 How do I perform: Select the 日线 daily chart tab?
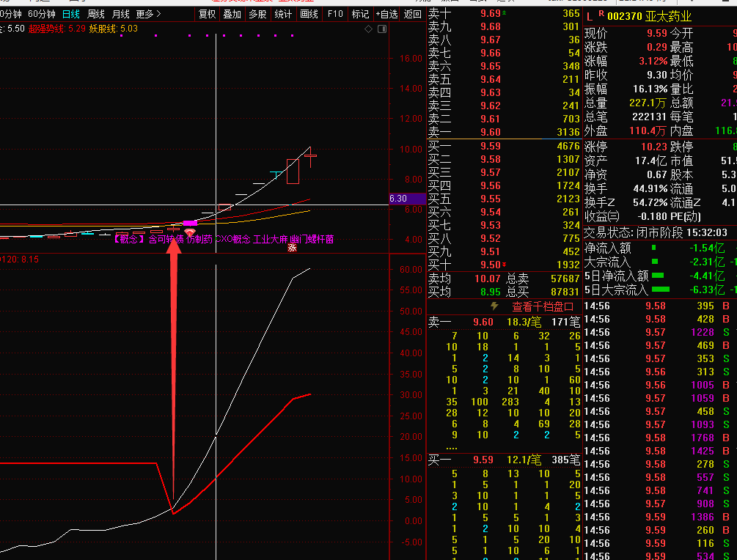(x=71, y=14)
